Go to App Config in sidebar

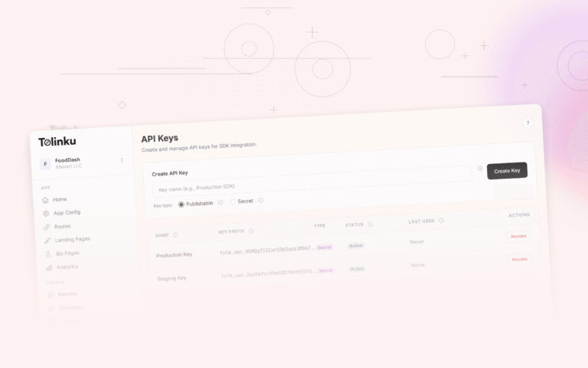pyautogui.click(x=67, y=212)
